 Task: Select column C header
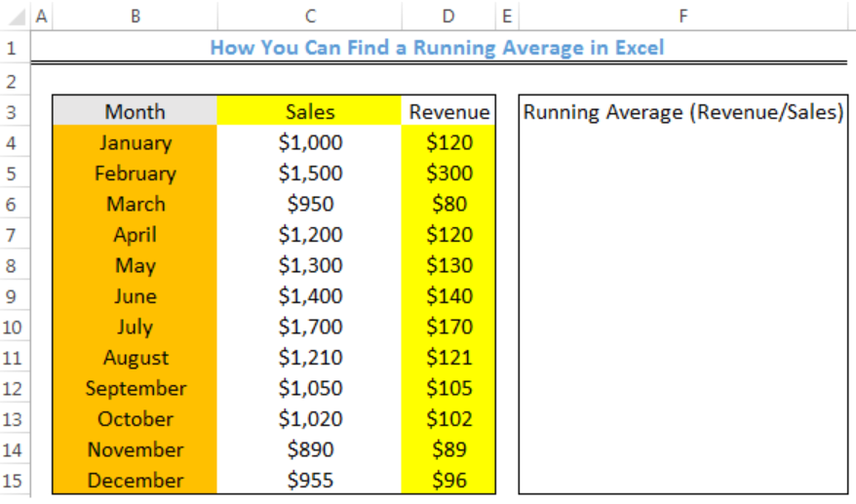[309, 16]
